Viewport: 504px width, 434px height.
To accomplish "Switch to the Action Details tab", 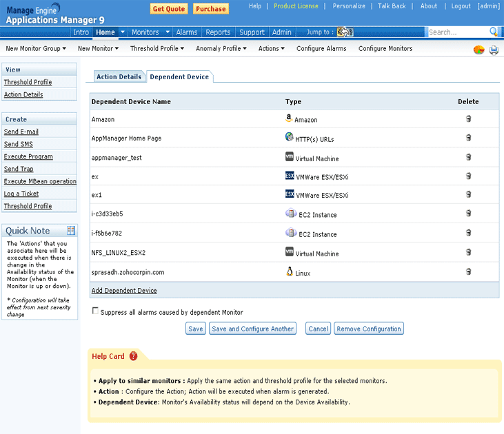I will tap(119, 76).
